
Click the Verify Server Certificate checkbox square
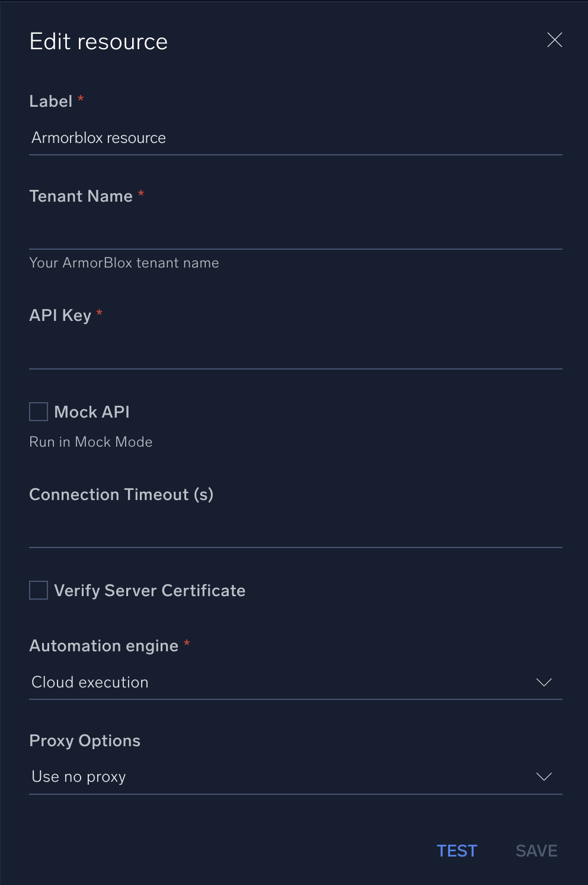pyautogui.click(x=38, y=590)
